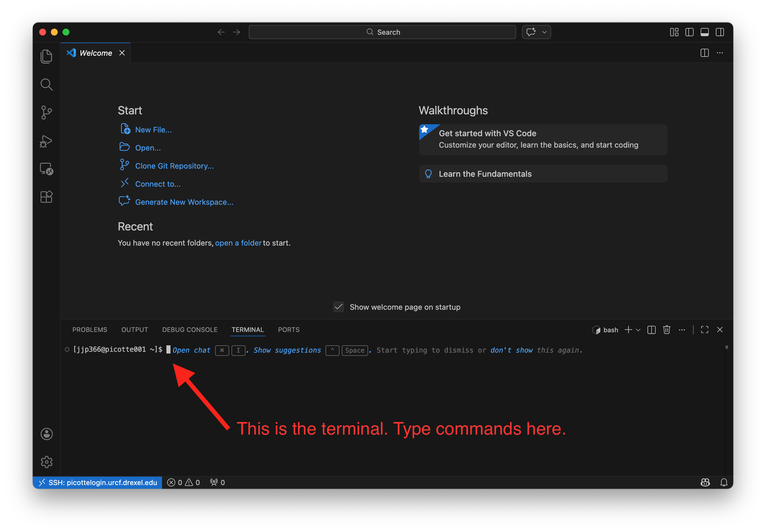This screenshot has width=766, height=532.
Task: Open the Run and Debug panel
Action: coord(46,141)
